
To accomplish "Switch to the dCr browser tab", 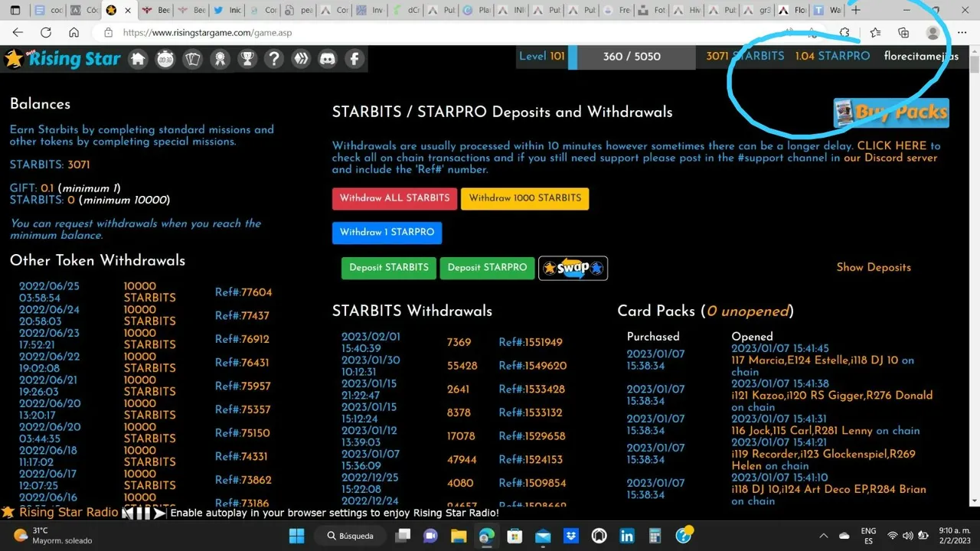I will (405, 11).
